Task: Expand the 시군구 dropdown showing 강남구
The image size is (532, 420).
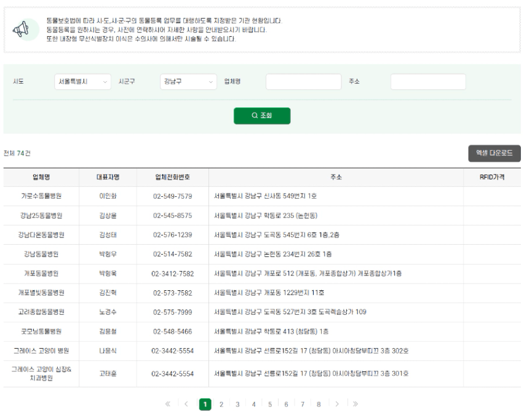Action: point(188,82)
